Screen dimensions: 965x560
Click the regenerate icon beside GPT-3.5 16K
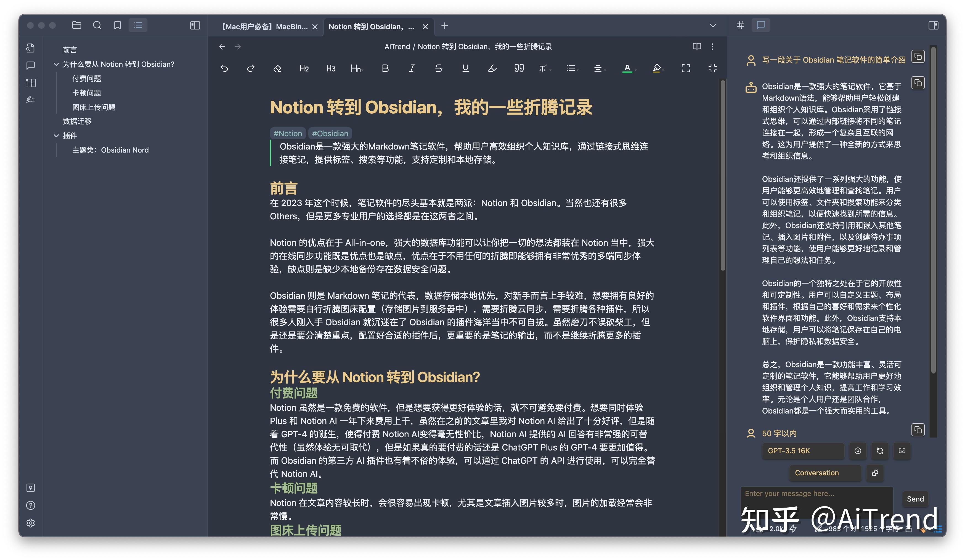tap(880, 451)
